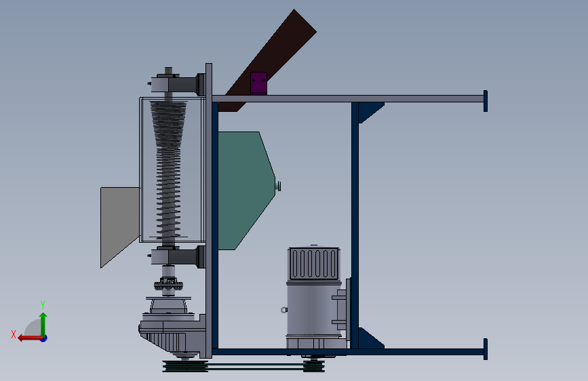Select the end flange on top beam
Viewport: 588px width, 381px height.
(x=485, y=101)
